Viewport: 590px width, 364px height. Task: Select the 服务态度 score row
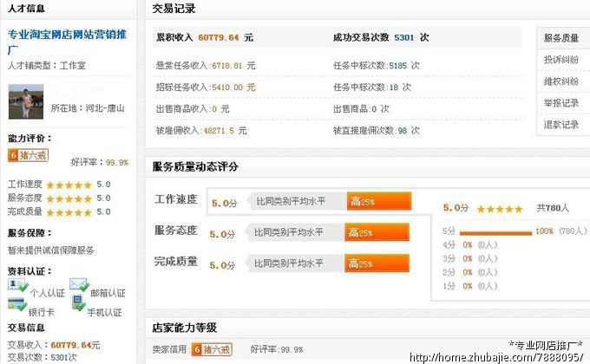tap(281, 232)
